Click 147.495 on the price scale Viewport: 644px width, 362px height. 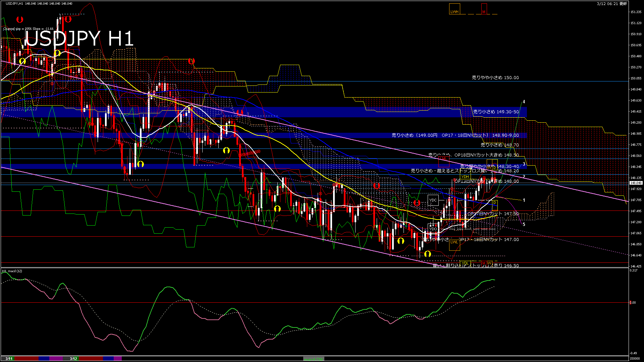click(636, 211)
